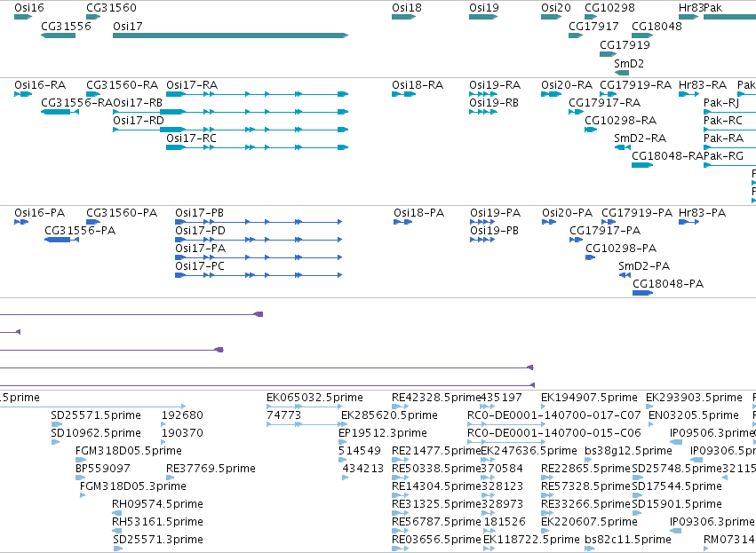Select the Osi18-PA protein label

[x=418, y=213]
